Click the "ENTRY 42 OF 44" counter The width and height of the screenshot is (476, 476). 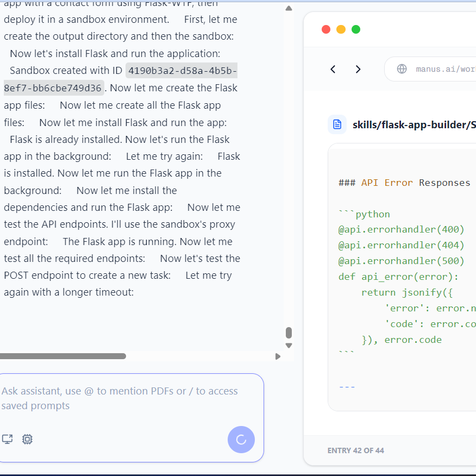click(x=356, y=450)
